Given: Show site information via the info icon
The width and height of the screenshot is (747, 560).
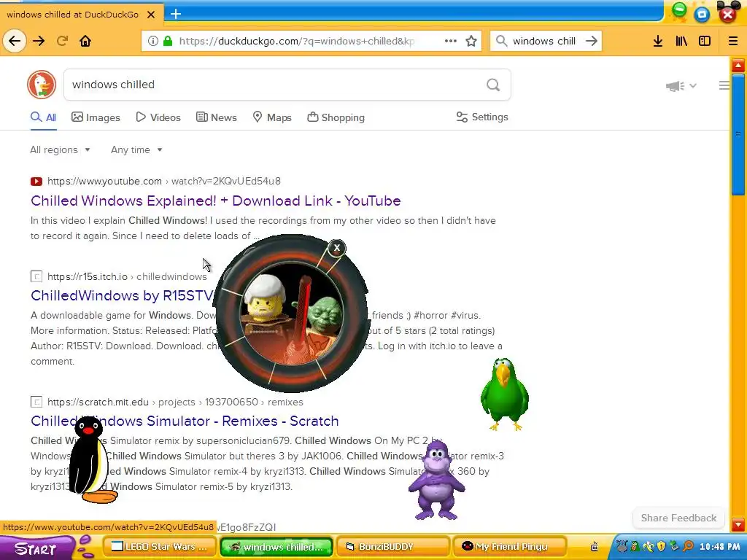Looking at the screenshot, I should (x=153, y=41).
